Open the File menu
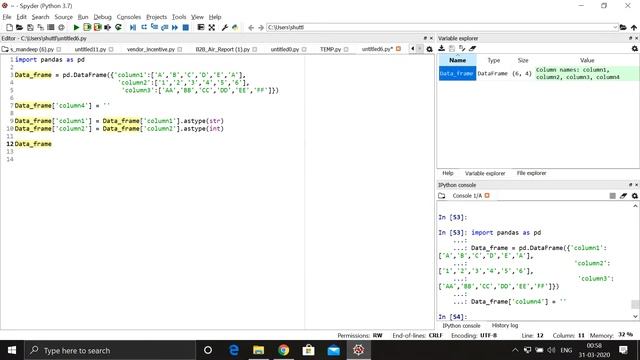 pos(7,17)
